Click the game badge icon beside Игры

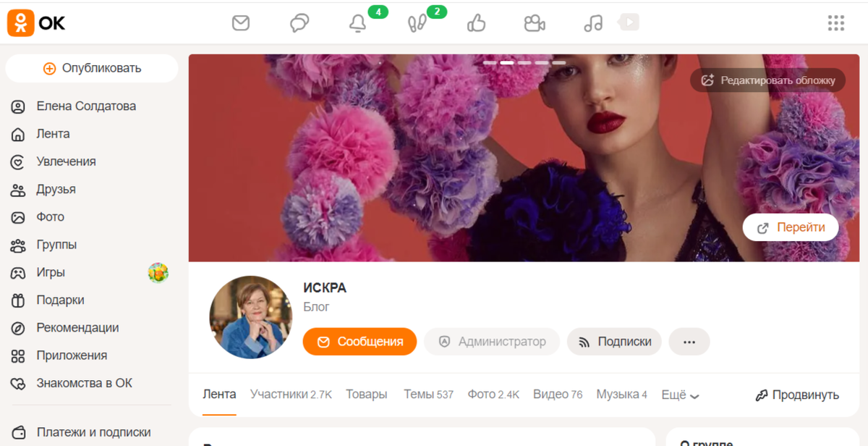tap(158, 272)
